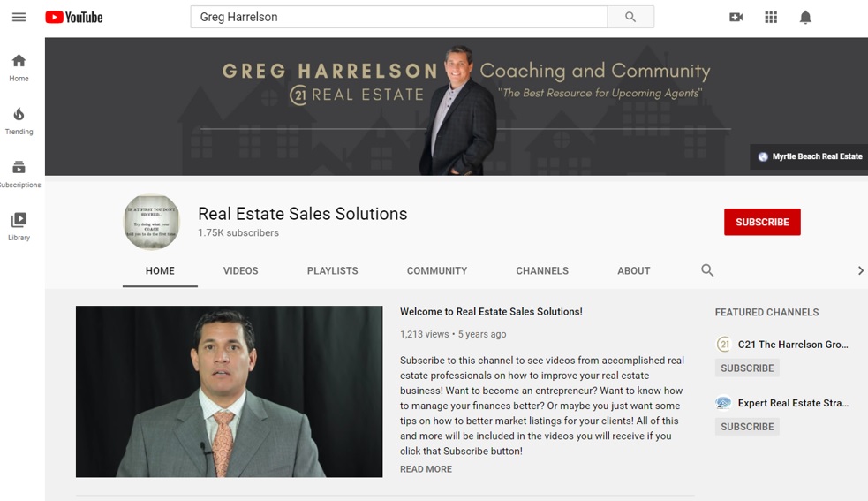Screen dimensions: 868x501
Task: Expand description with READ MORE
Action: 426,469
